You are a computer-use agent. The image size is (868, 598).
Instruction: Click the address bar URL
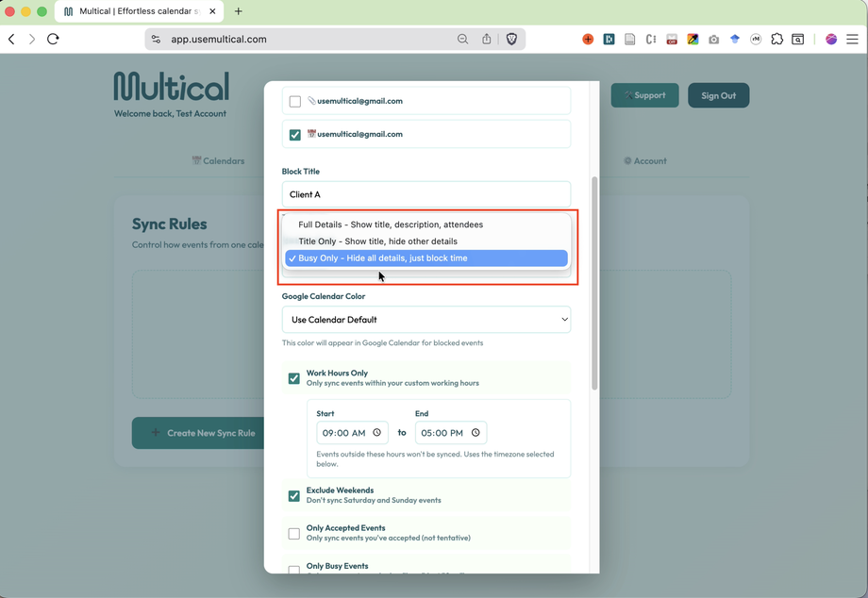(219, 40)
